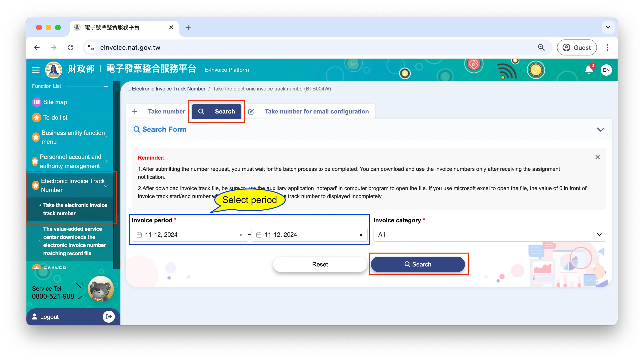The width and height of the screenshot is (644, 360).
Task: Click the Take number tab
Action: click(160, 111)
